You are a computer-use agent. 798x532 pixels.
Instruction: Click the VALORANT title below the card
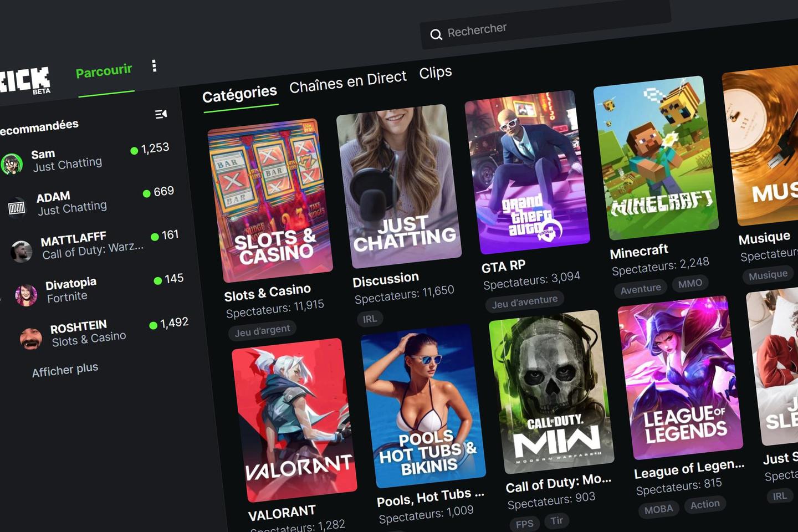(x=282, y=513)
